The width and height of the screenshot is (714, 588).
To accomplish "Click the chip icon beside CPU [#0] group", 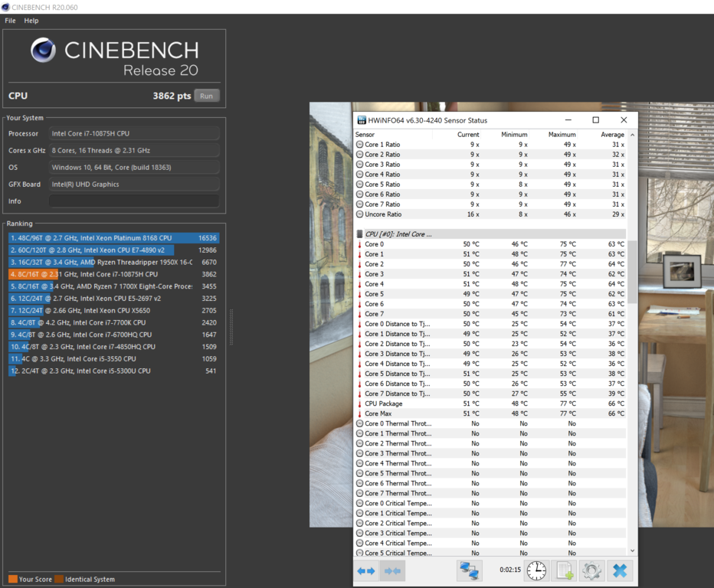I will [x=360, y=234].
